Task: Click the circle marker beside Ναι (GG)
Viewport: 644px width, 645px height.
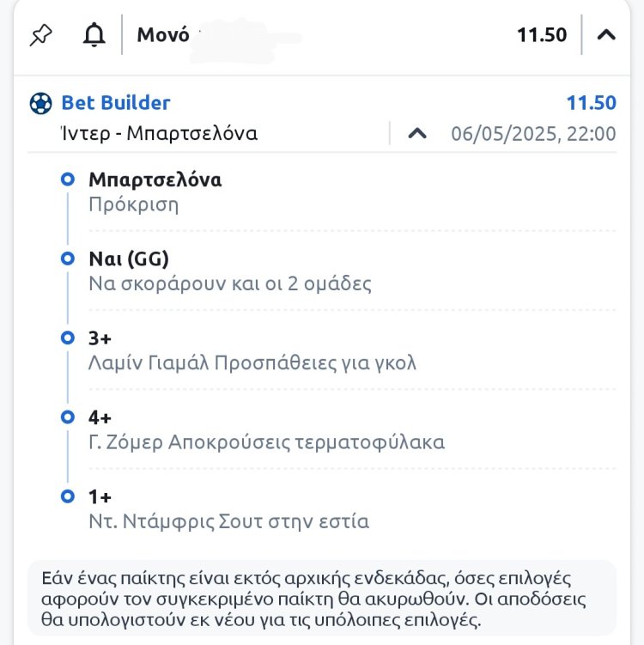Action: point(68,259)
